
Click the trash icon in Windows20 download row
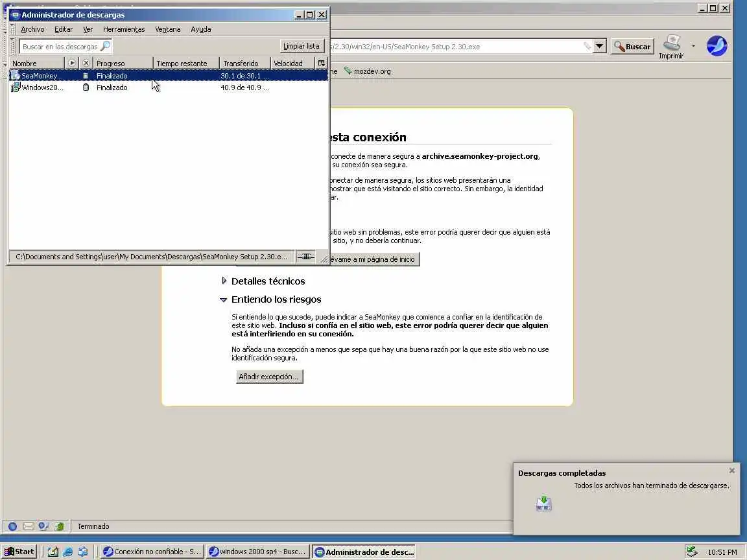tap(86, 87)
